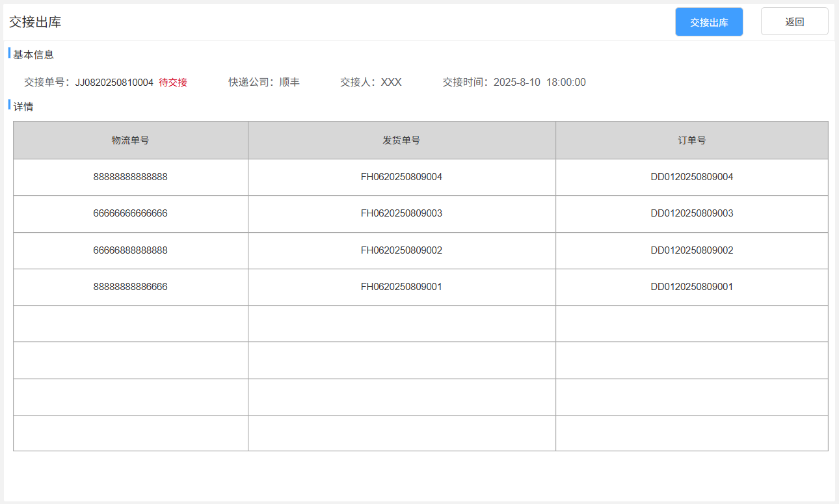Select the 发货单号 column header
The image size is (839, 504).
(x=401, y=140)
